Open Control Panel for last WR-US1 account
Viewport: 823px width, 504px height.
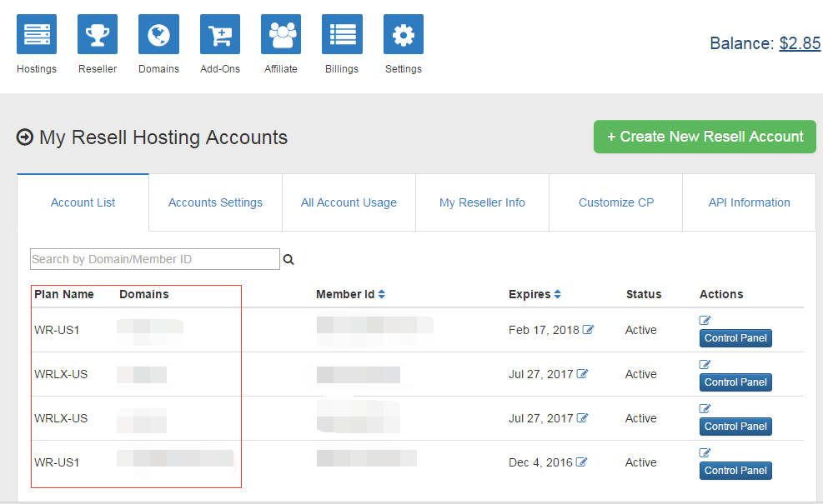point(735,471)
